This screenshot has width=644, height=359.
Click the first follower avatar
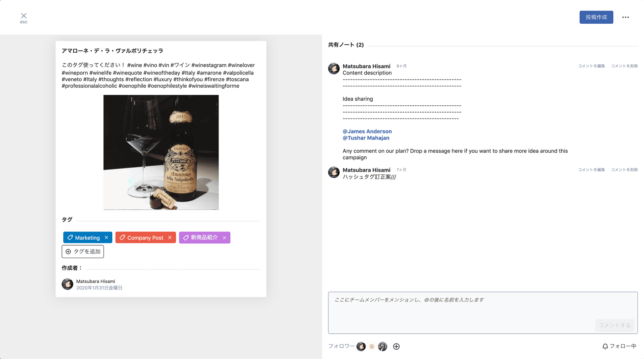tap(361, 347)
